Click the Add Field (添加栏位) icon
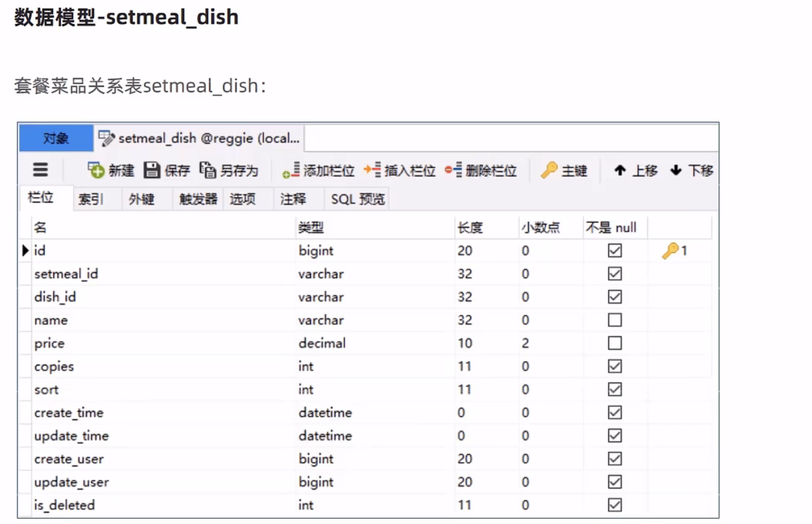The height and width of the screenshot is (524, 812). click(291, 170)
